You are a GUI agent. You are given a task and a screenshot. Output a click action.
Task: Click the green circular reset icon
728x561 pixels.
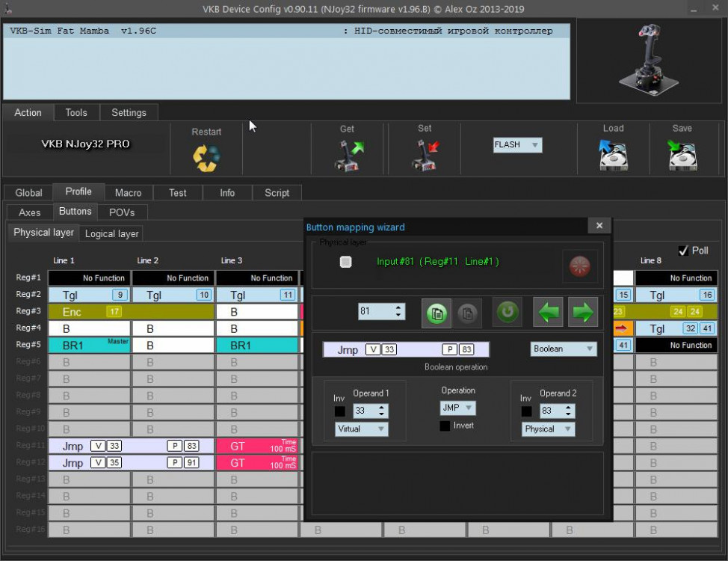tap(508, 312)
